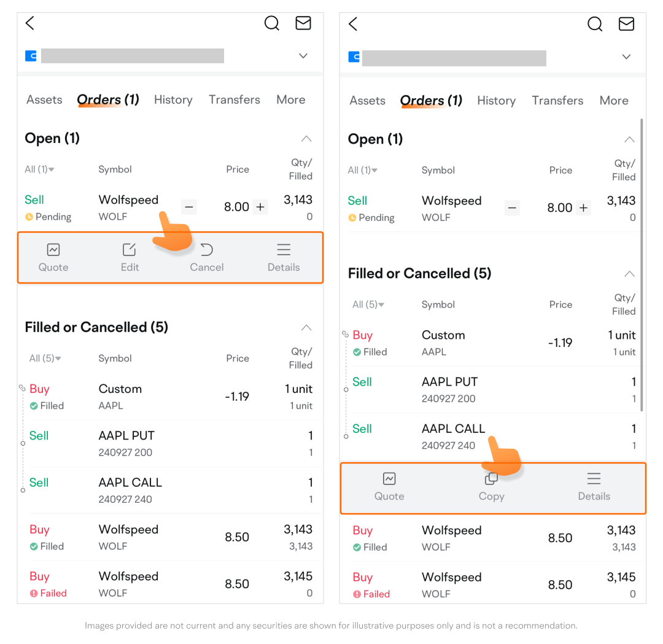Select the More tab on the left screen
Viewport: 663px width, 644px height.
coord(290,99)
